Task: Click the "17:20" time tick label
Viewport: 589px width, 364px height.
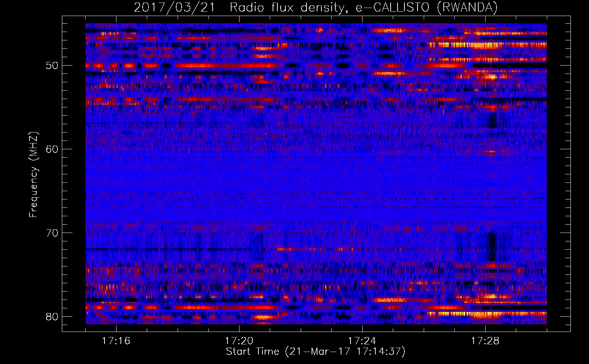Action: click(239, 341)
